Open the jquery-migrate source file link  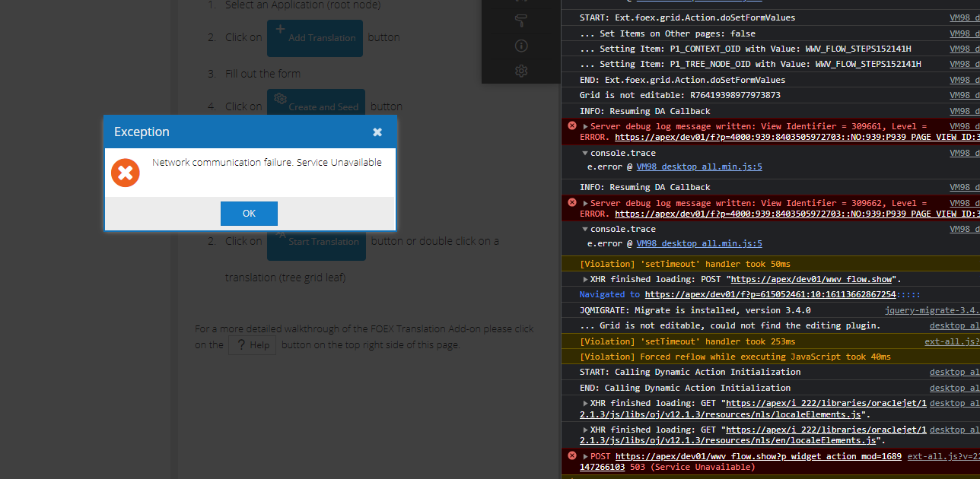pyautogui.click(x=931, y=310)
